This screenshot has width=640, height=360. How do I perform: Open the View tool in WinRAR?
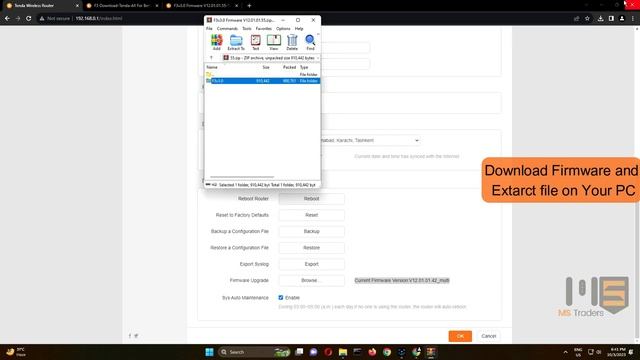[x=273, y=42]
